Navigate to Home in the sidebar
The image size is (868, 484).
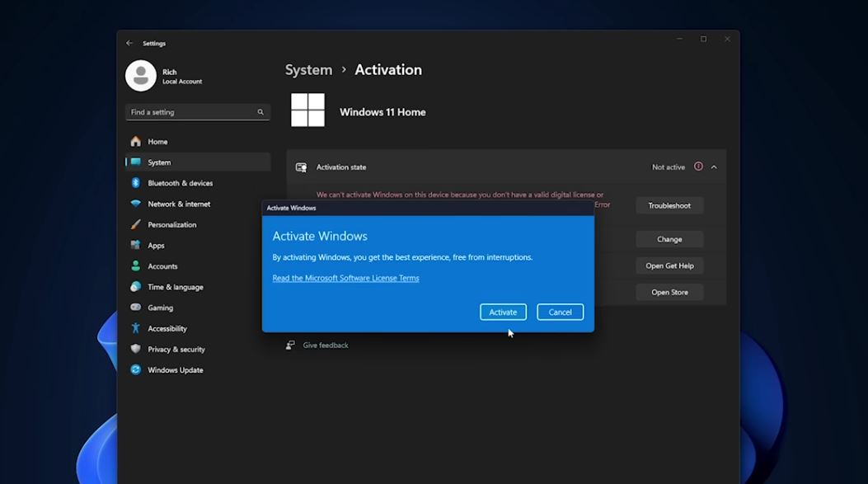(156, 141)
